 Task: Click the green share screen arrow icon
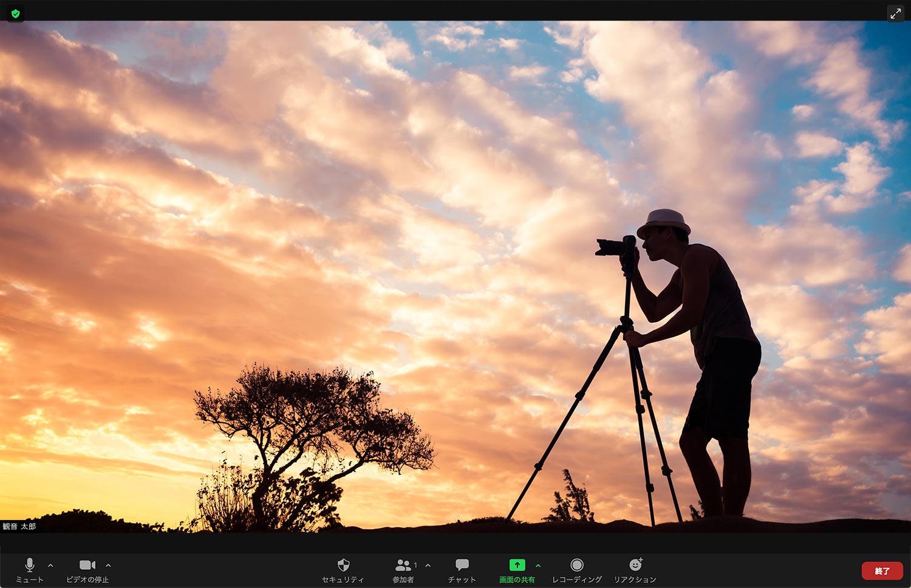pos(517,565)
